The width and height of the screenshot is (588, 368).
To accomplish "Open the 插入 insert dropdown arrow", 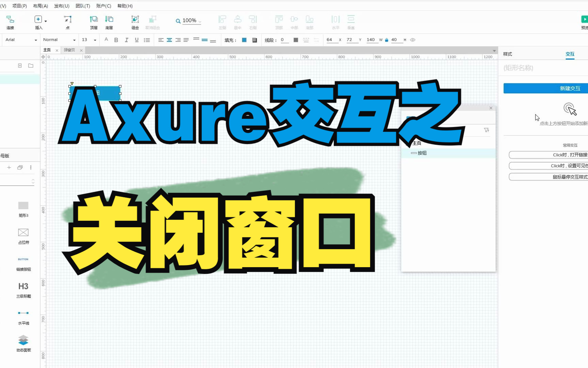I will tap(46, 21).
